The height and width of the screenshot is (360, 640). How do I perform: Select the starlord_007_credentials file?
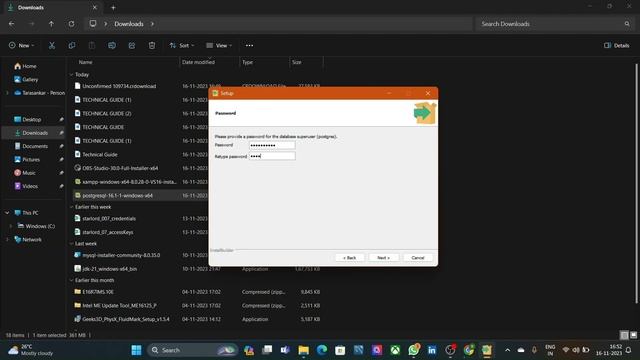[x=109, y=219]
